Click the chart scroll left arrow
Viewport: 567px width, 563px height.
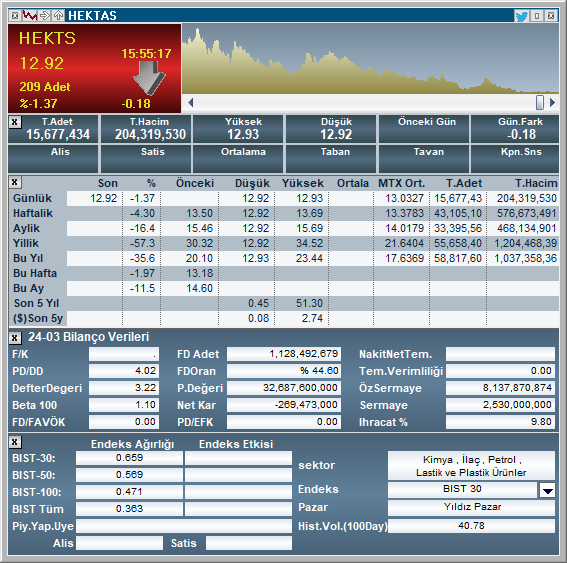tap(191, 103)
